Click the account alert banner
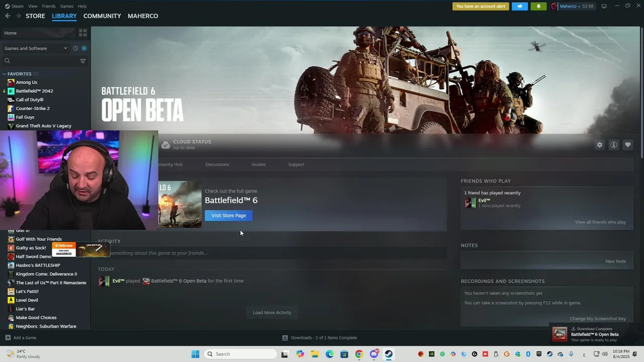 click(x=480, y=7)
